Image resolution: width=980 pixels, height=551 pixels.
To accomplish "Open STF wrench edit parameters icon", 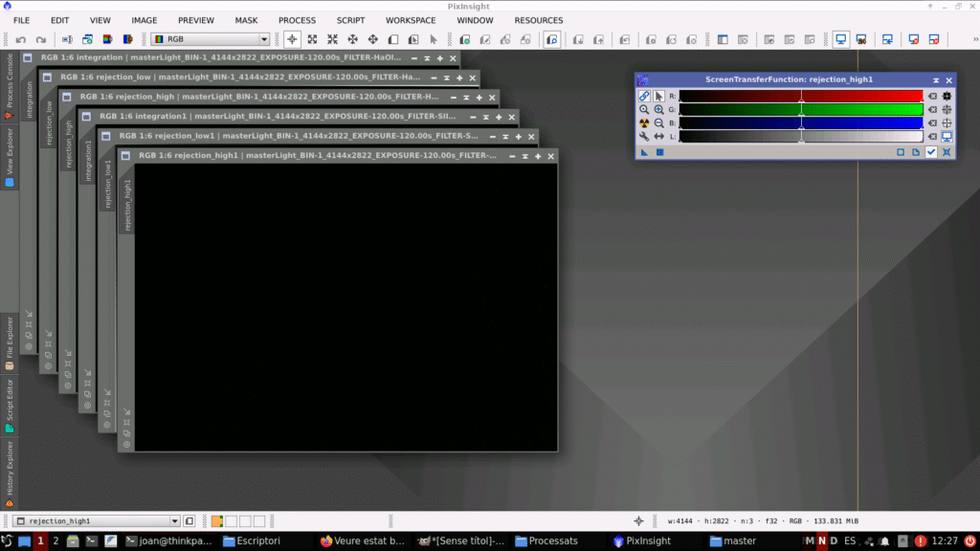I will pos(644,137).
